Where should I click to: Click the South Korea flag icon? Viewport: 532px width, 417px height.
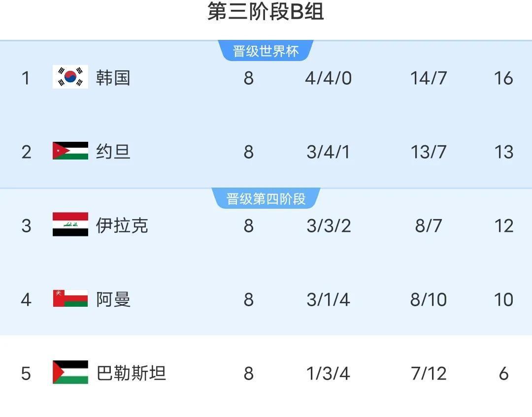point(70,77)
